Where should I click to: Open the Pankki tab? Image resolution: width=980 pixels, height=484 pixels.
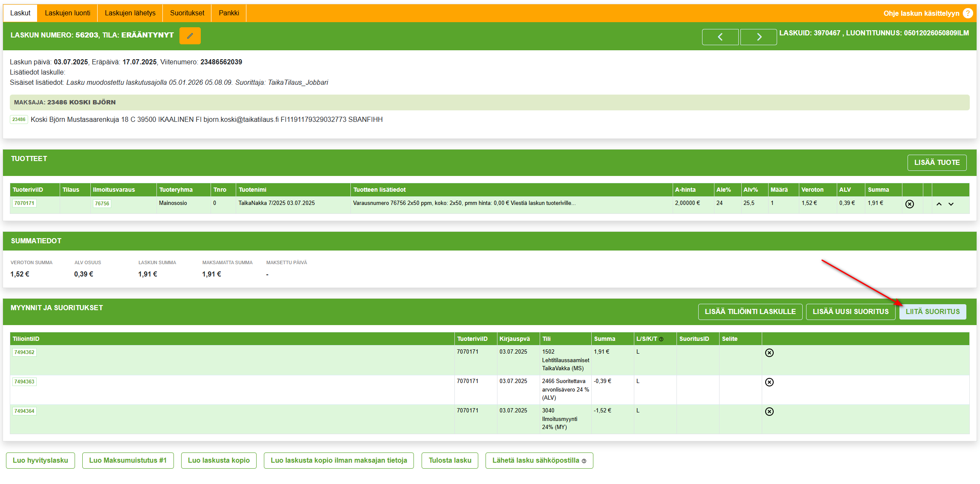click(229, 13)
